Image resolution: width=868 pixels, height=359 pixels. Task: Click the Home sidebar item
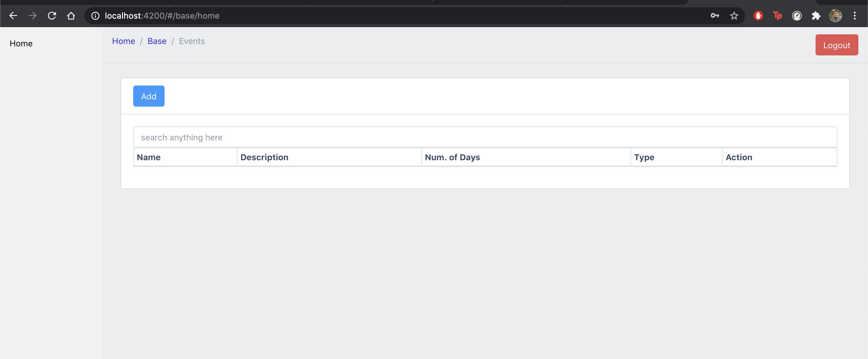click(21, 43)
